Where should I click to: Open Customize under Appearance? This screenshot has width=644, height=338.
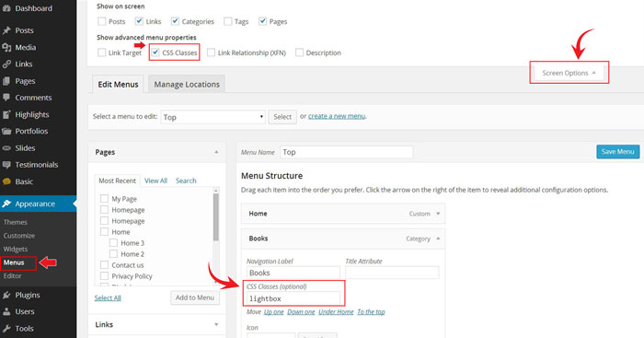(19, 236)
